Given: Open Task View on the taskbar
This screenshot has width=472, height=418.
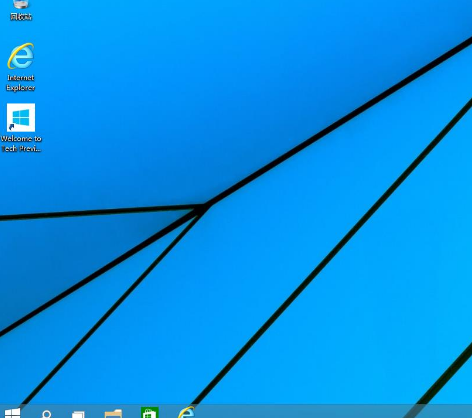Looking at the screenshot, I should coord(79,415).
